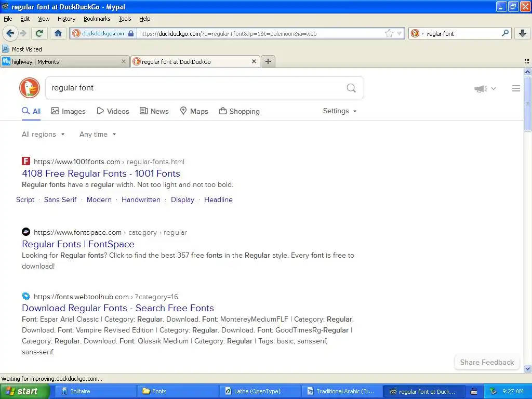Open the hamburger side menu
This screenshot has width=532, height=399.
tap(516, 88)
